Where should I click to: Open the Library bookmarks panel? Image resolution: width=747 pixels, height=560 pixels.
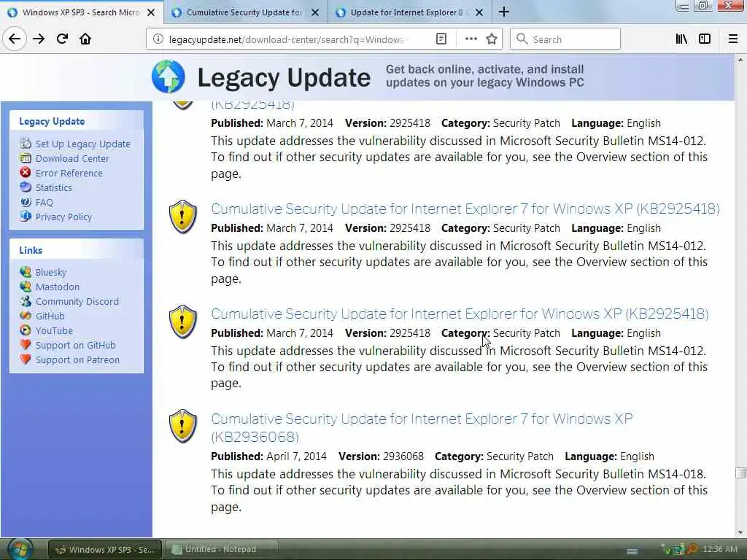pyautogui.click(x=681, y=39)
